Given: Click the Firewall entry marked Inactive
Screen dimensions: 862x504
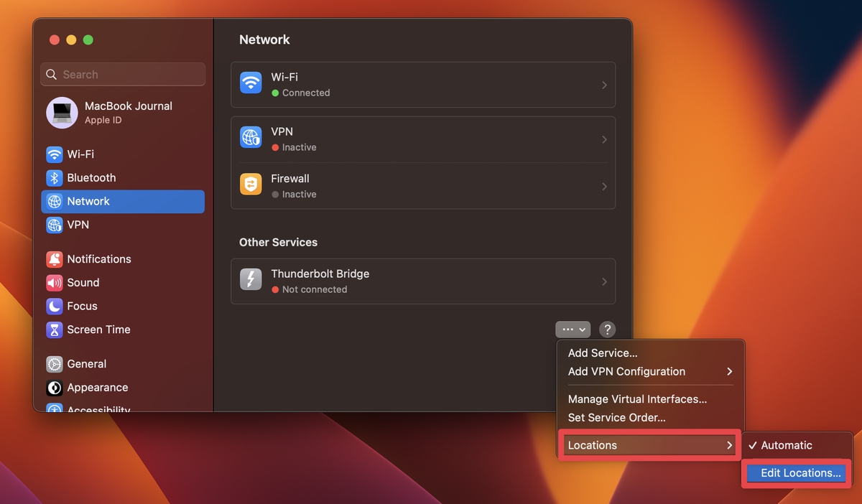Looking at the screenshot, I should [424, 185].
